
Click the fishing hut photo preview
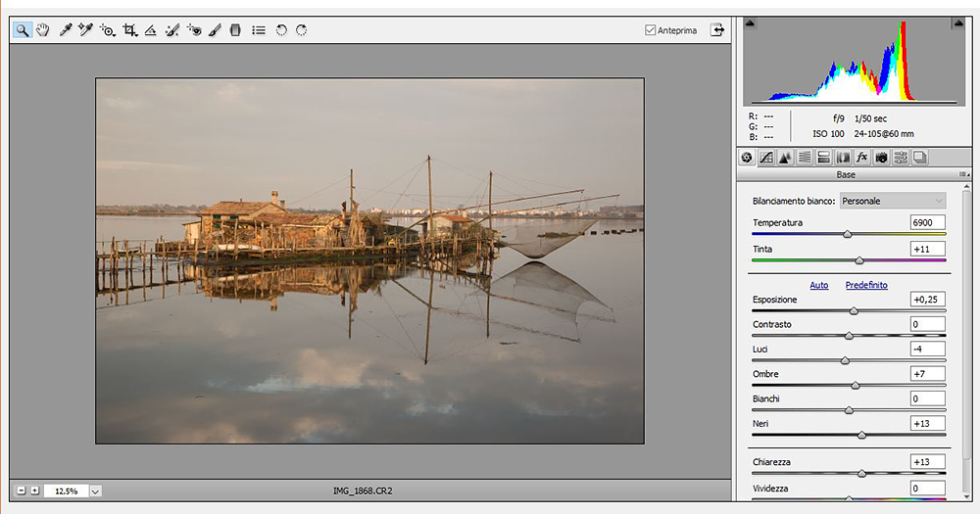pos(370,261)
